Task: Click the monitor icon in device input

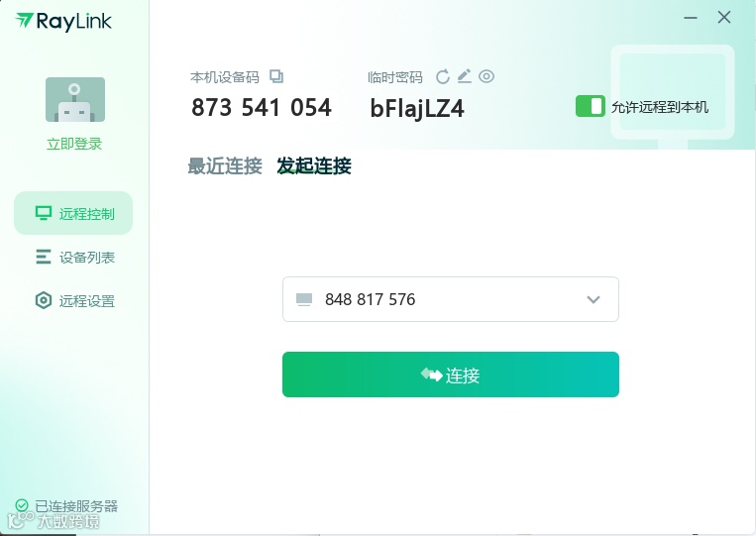Action: point(304,300)
